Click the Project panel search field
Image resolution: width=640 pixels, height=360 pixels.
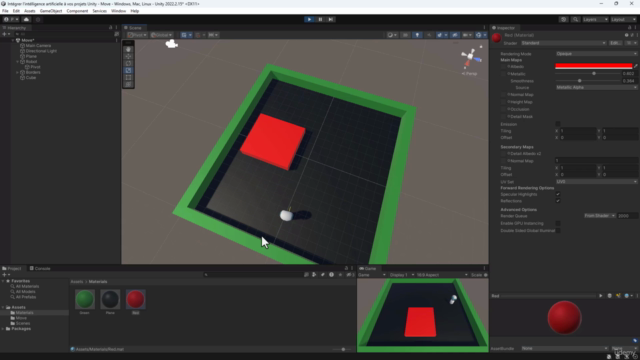(253, 275)
